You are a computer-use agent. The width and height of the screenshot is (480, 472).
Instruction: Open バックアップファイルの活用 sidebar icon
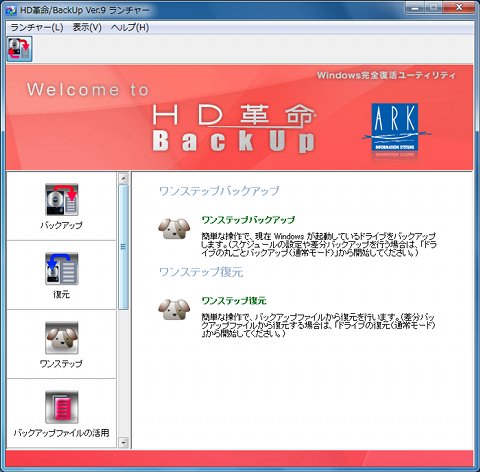[x=62, y=407]
